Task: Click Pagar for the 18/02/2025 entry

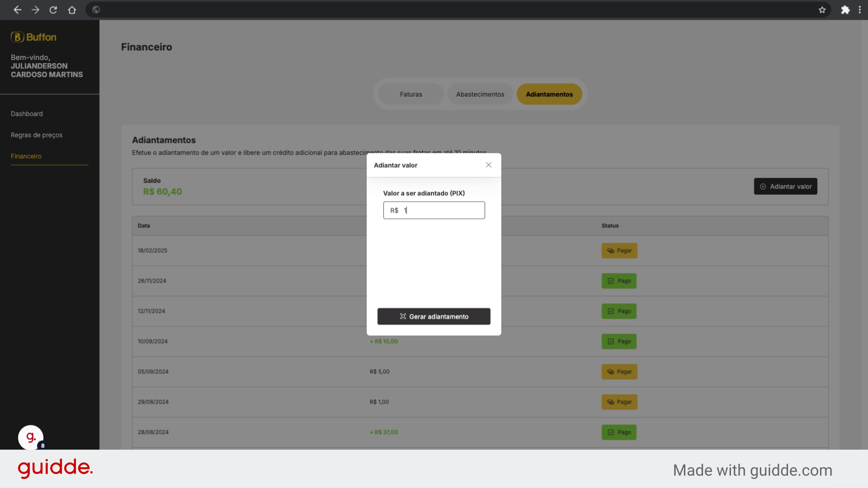Action: click(619, 251)
